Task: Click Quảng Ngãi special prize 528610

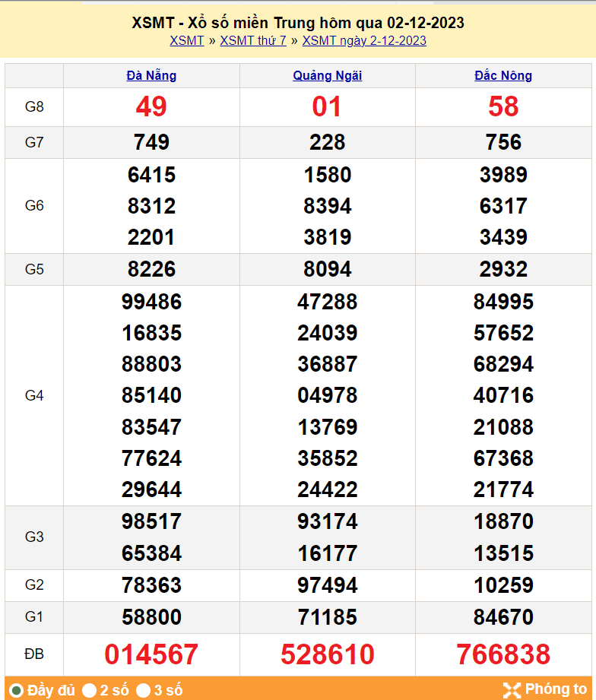Action: tap(327, 654)
